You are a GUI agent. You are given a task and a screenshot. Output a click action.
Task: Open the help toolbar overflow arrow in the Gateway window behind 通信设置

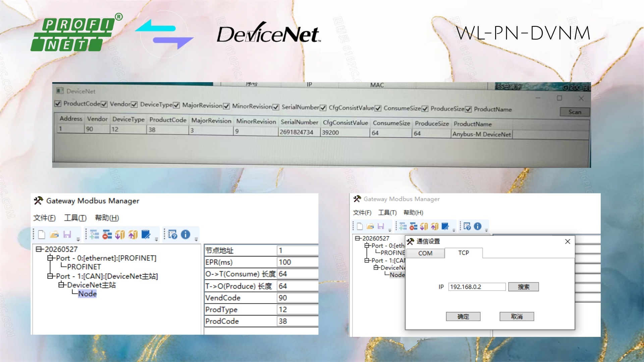coord(486,230)
